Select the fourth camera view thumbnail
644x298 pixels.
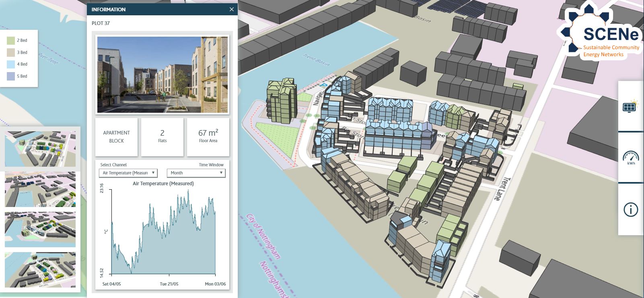point(40,270)
